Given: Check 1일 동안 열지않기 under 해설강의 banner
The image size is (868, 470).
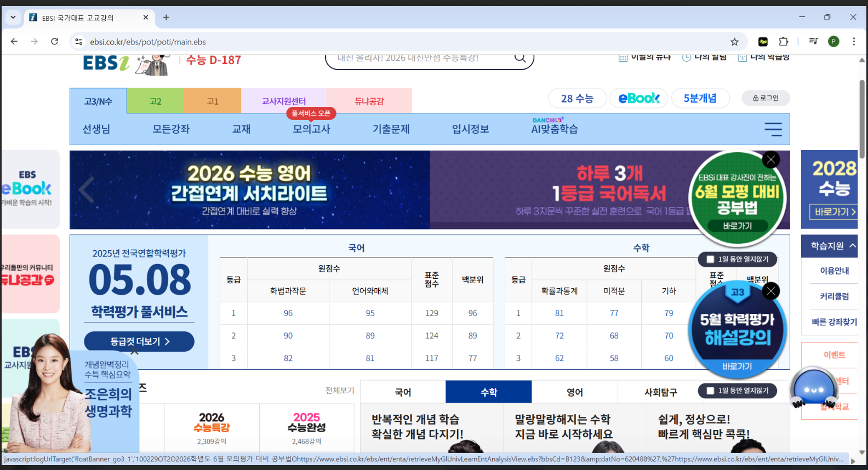Looking at the screenshot, I should pos(711,391).
